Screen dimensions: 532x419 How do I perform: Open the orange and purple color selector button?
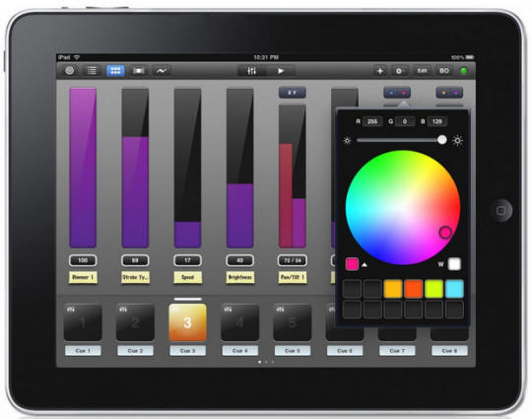449,93
